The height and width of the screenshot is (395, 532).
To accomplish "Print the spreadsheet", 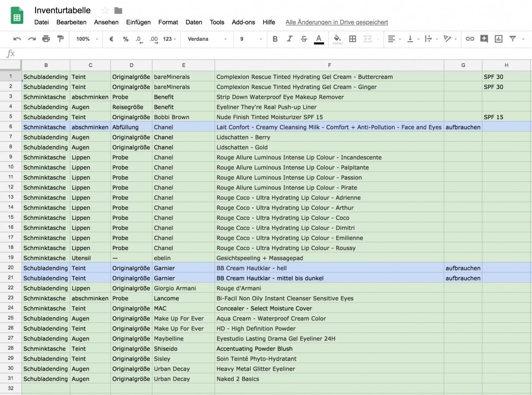I will coord(46,39).
